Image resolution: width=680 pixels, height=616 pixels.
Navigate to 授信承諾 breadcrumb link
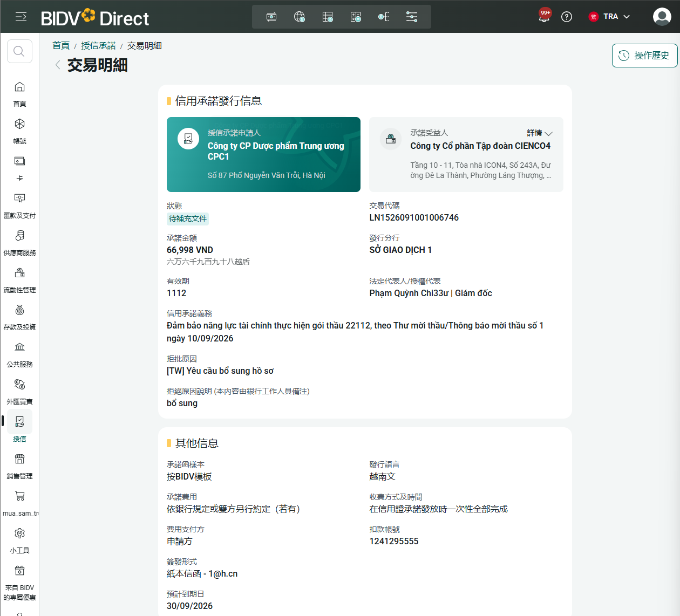click(x=98, y=46)
